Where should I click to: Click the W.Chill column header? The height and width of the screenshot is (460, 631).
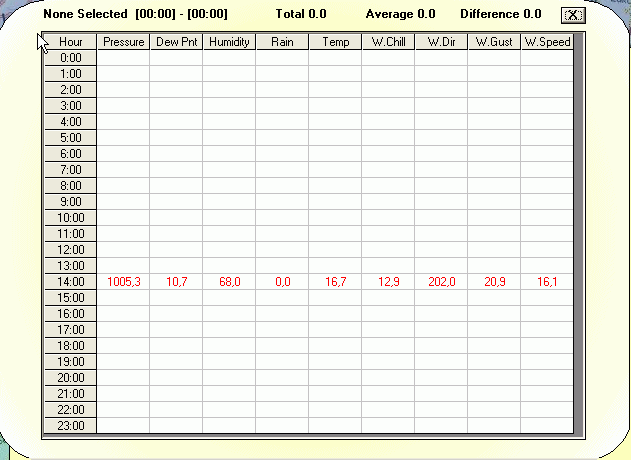pyautogui.click(x=388, y=42)
